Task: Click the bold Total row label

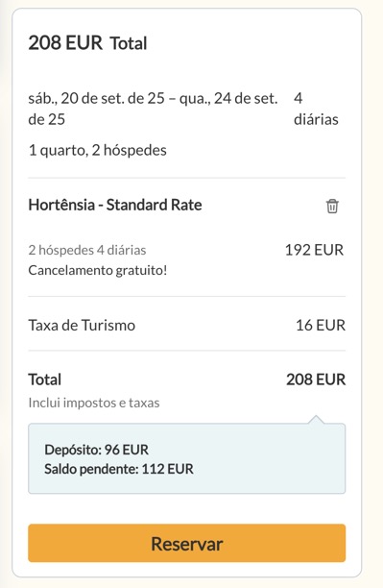Action: (x=44, y=380)
